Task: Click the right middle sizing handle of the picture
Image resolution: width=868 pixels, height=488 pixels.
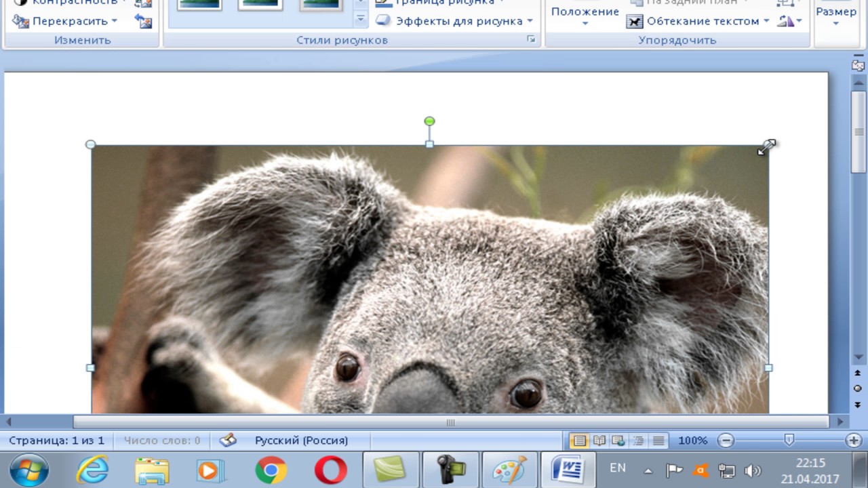Action: click(x=768, y=367)
